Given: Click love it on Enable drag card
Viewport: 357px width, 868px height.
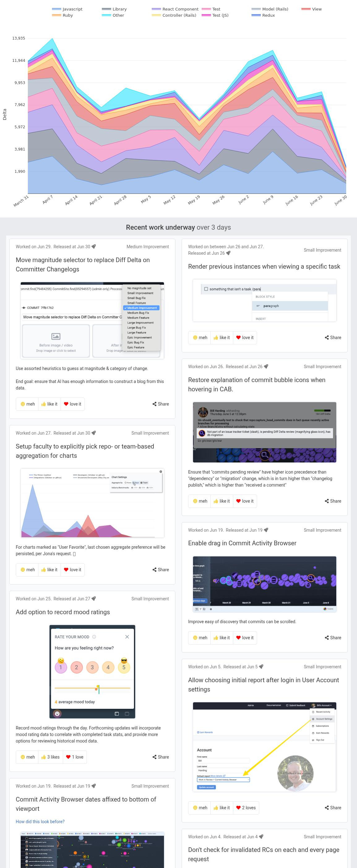Looking at the screenshot, I should (x=245, y=638).
